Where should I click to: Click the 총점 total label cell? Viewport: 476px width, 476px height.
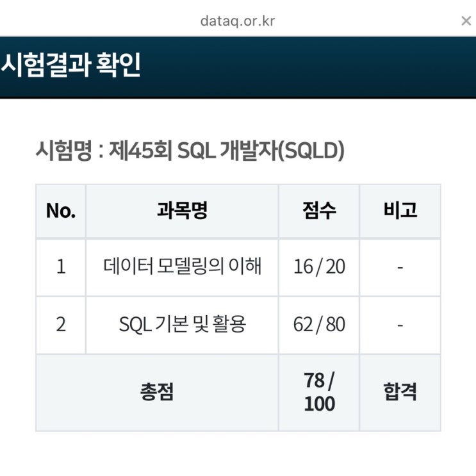[x=157, y=393]
